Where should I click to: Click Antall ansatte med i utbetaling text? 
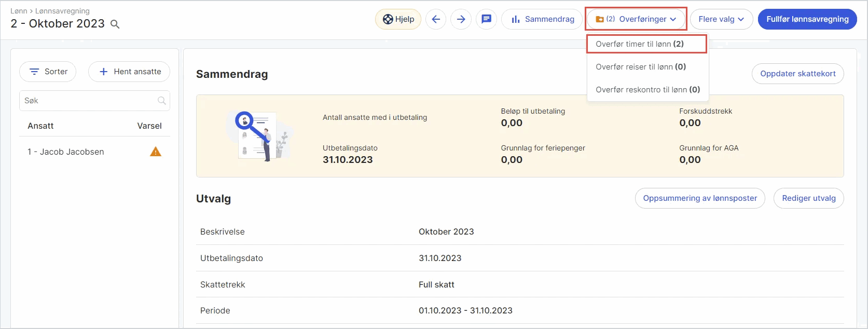pyautogui.click(x=375, y=117)
